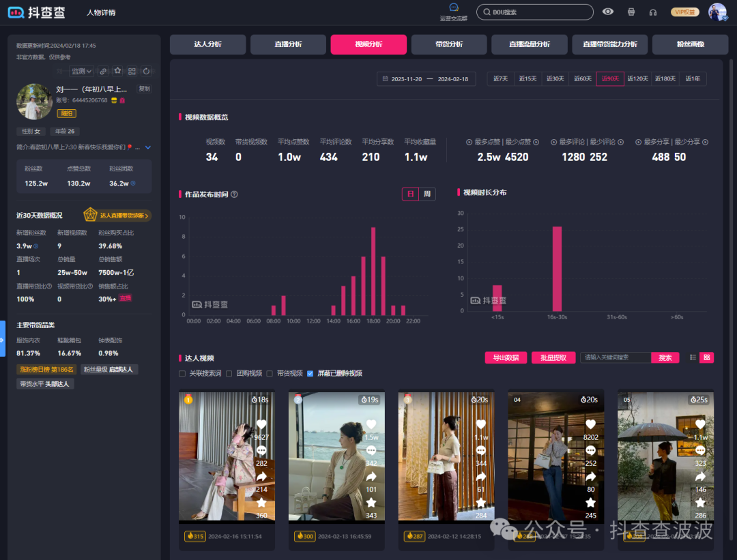Play least-liked video icon after 最少点赞
Viewport: 737px width, 560px height.
pyautogui.click(x=536, y=143)
